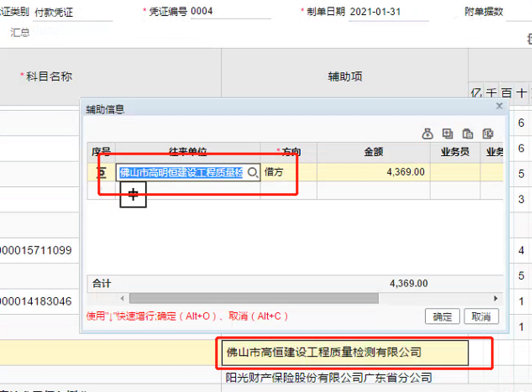Click the 汇总 label below 凭证类别
Viewport: 532px width, 392px height.
click(x=20, y=32)
